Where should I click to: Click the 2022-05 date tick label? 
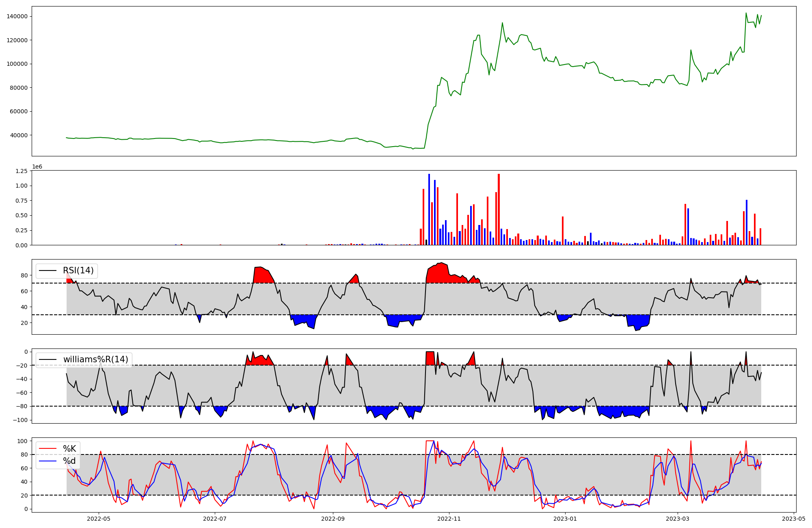99,519
